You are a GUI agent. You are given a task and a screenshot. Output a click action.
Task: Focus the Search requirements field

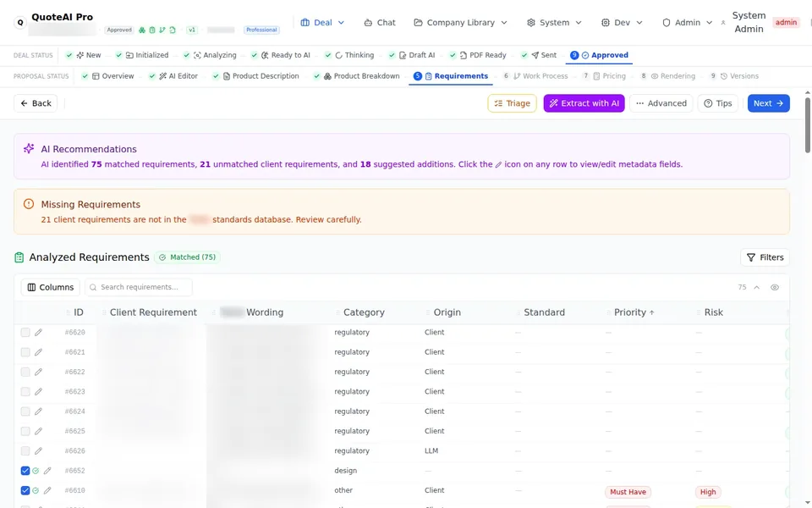[x=139, y=287]
